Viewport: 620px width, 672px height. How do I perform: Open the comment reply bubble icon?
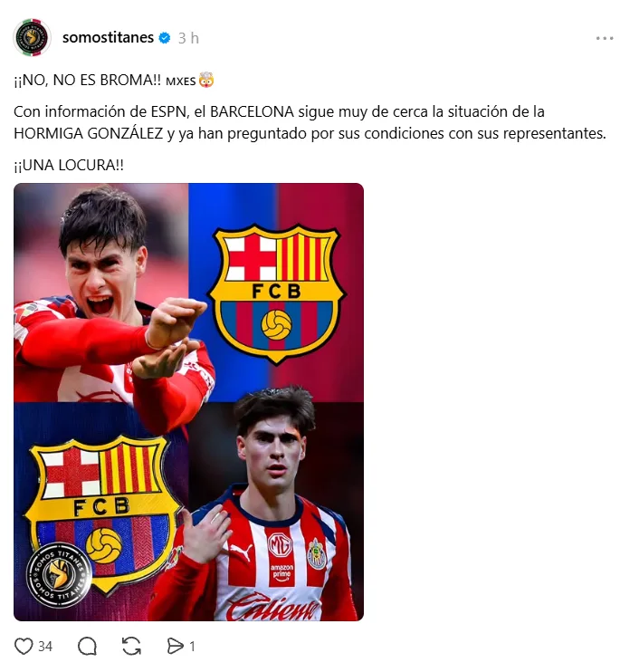(x=87, y=646)
